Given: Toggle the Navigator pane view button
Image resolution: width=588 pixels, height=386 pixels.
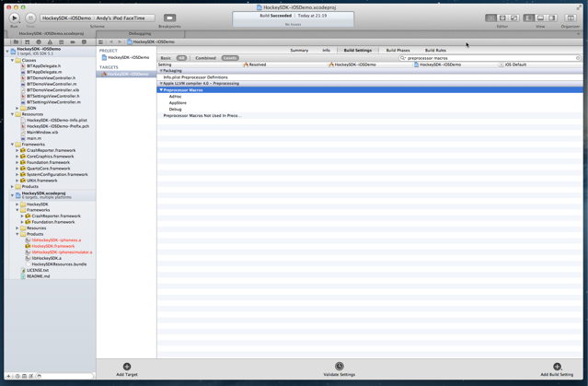Looking at the screenshot, I should 529,18.
